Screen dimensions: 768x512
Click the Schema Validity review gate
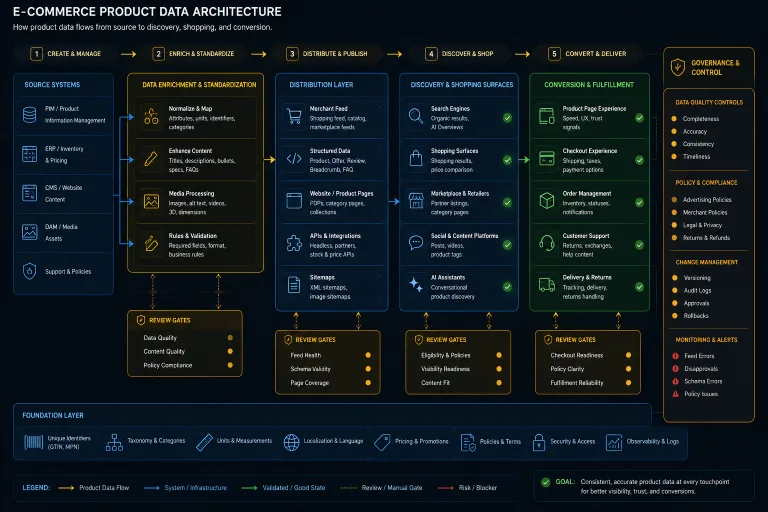(x=330, y=369)
